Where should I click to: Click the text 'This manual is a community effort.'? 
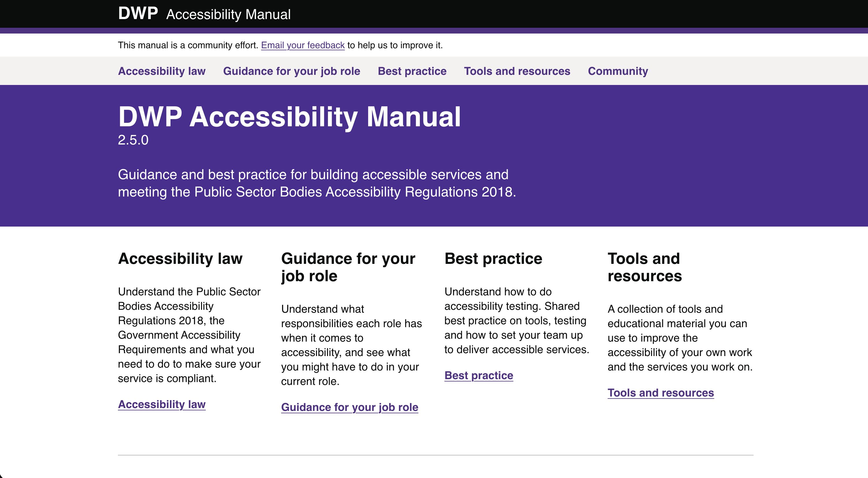(x=188, y=45)
